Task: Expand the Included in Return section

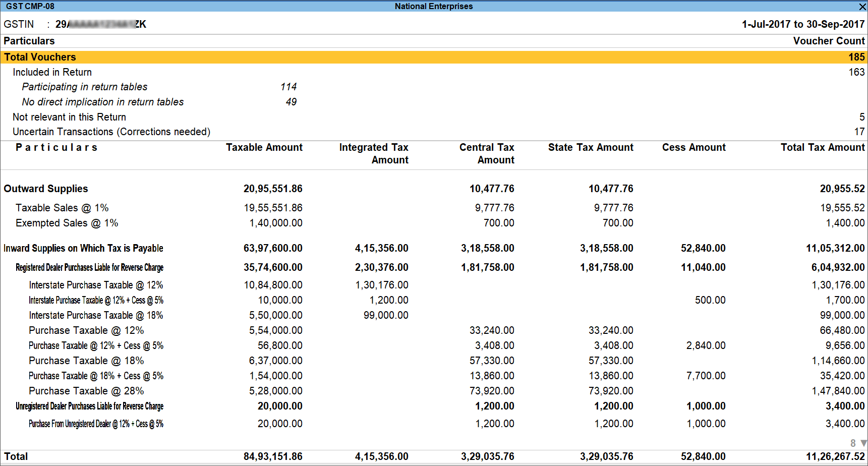Action: pyautogui.click(x=52, y=72)
